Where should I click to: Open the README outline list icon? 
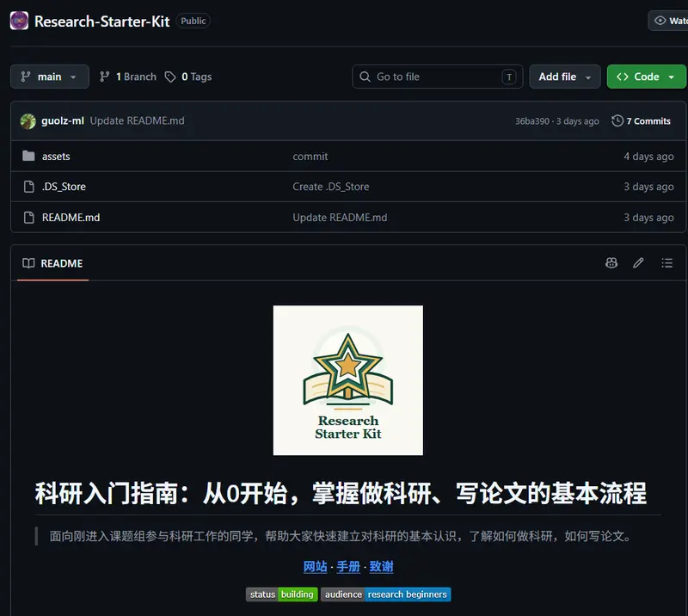click(667, 263)
